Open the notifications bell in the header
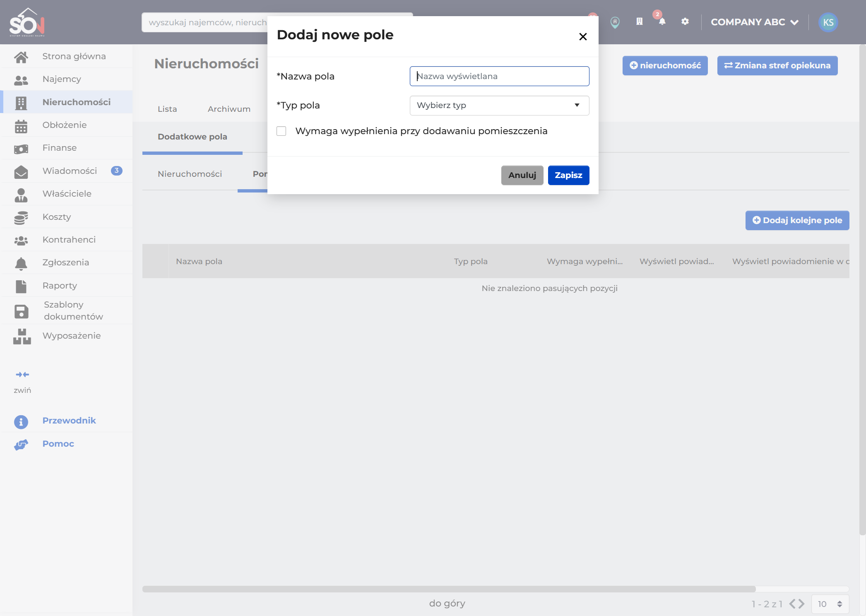Viewport: 866px width, 616px height. pos(662,22)
